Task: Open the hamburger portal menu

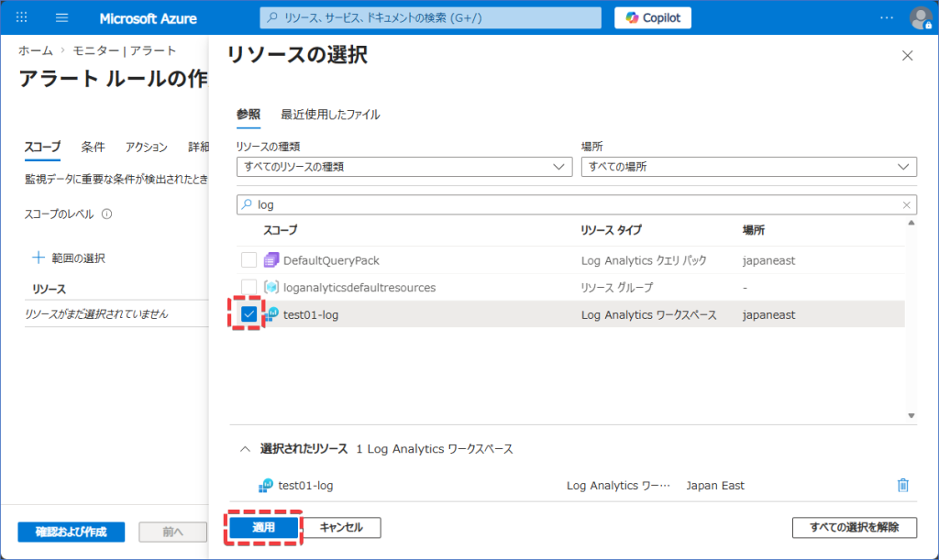Action: pyautogui.click(x=62, y=17)
